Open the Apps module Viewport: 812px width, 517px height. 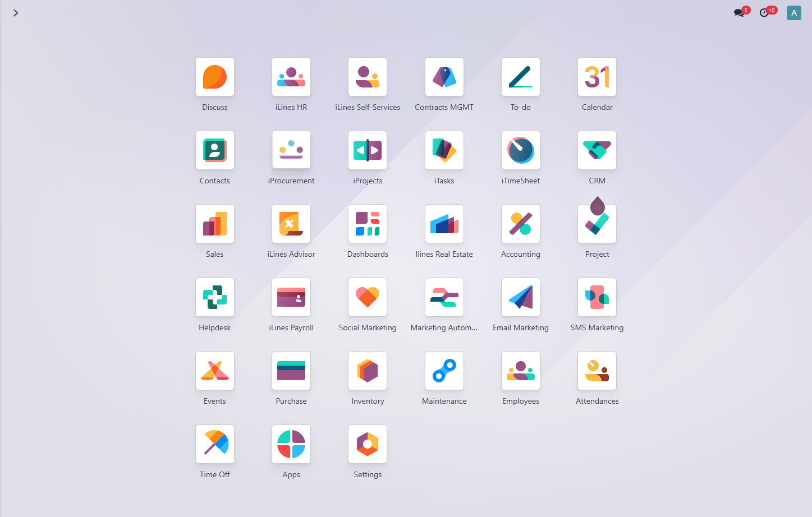pos(291,444)
